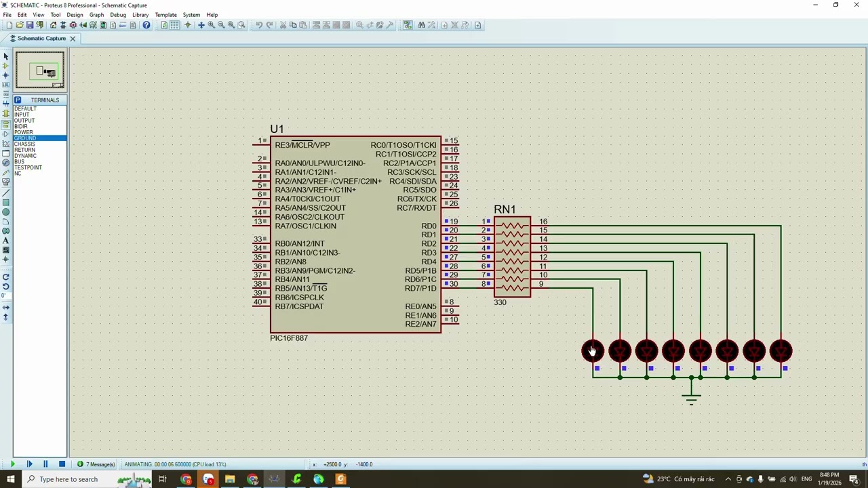868x488 pixels.
Task: Start simulation with the Play button
Action: point(12,464)
